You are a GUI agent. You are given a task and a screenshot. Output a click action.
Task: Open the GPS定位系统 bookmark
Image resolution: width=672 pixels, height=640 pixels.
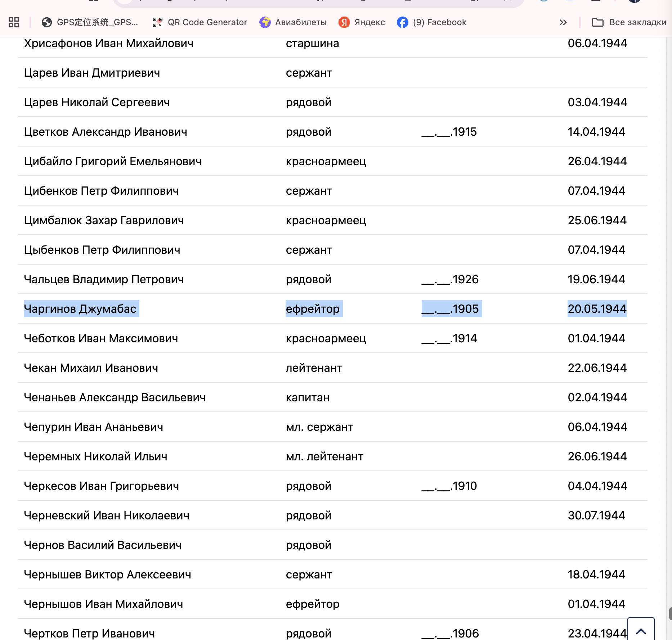(x=90, y=22)
